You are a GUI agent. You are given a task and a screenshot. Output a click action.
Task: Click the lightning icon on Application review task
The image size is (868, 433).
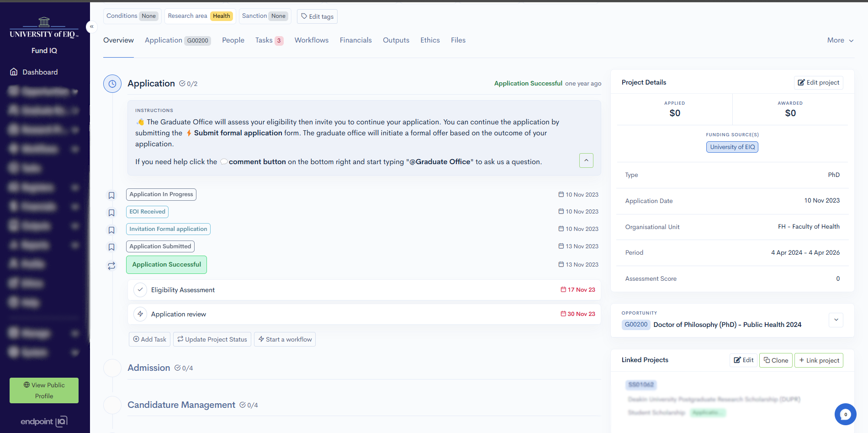point(140,314)
